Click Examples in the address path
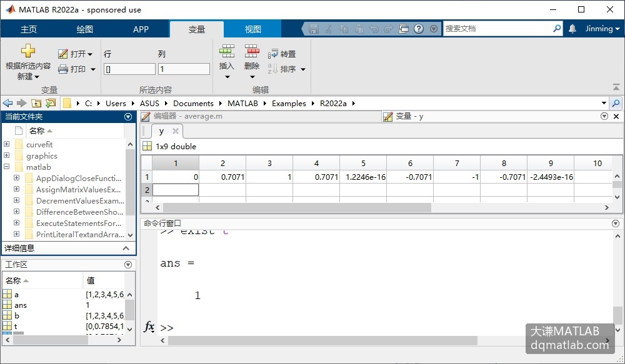The height and width of the screenshot is (364, 625). click(x=289, y=103)
